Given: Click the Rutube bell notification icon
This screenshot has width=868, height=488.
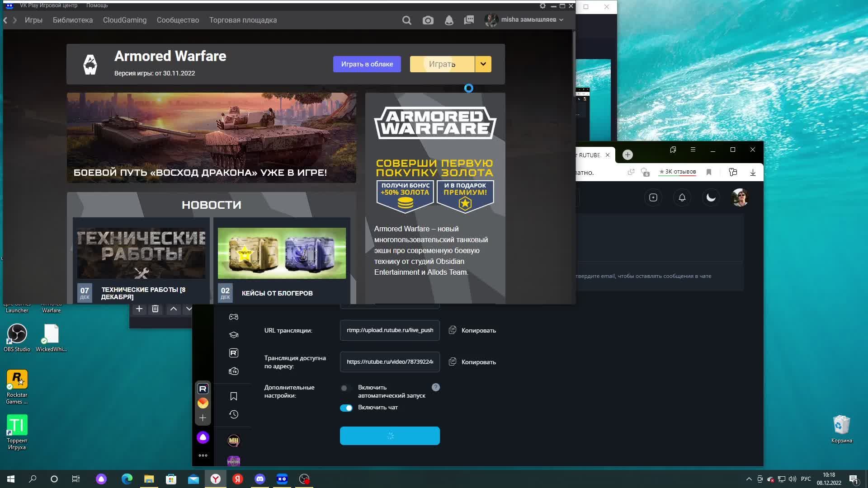Looking at the screenshot, I should coord(682,197).
